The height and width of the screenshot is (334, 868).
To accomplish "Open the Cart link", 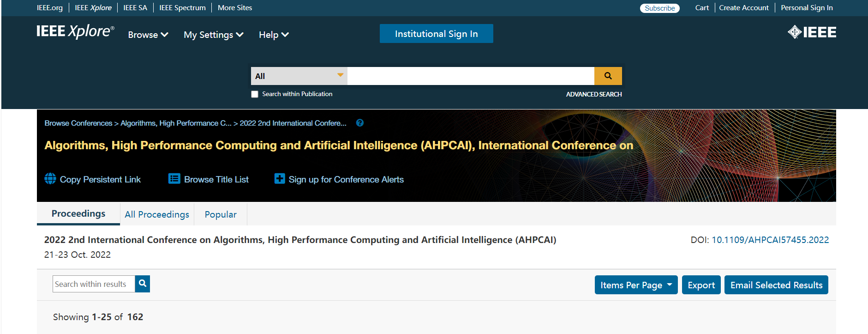I will point(702,8).
